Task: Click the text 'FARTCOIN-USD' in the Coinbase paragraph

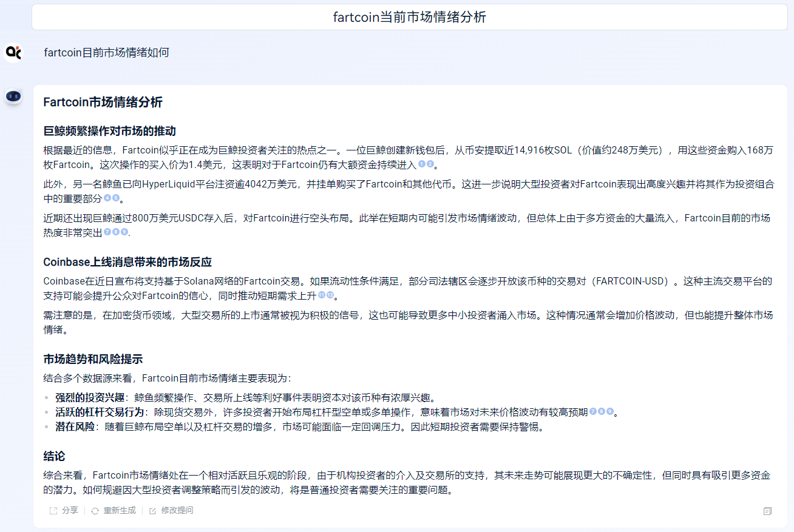Action: tap(630, 281)
